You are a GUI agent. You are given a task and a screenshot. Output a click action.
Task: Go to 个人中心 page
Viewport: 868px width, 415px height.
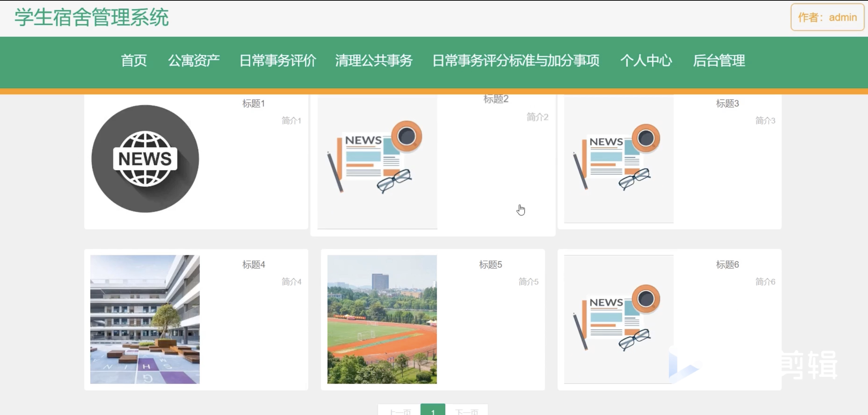point(646,61)
